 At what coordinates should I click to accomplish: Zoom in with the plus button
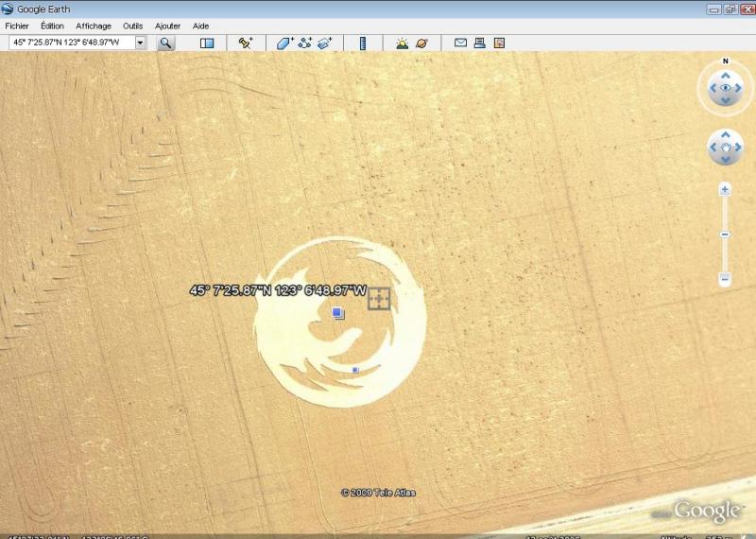[725, 190]
